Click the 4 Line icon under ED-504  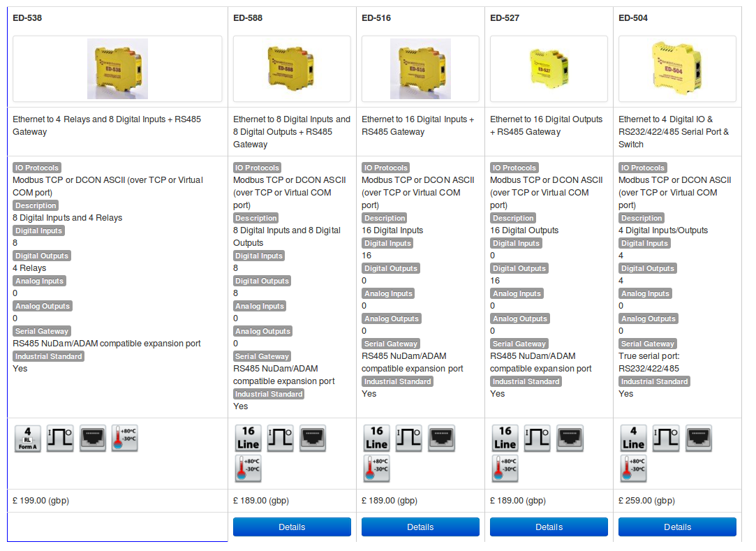pos(633,439)
